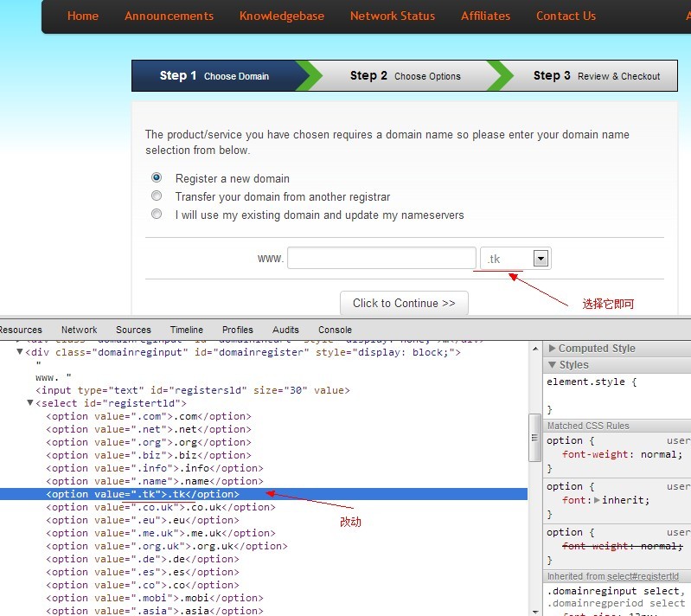The height and width of the screenshot is (616, 691).
Task: Select the .com option line
Action: click(149, 416)
